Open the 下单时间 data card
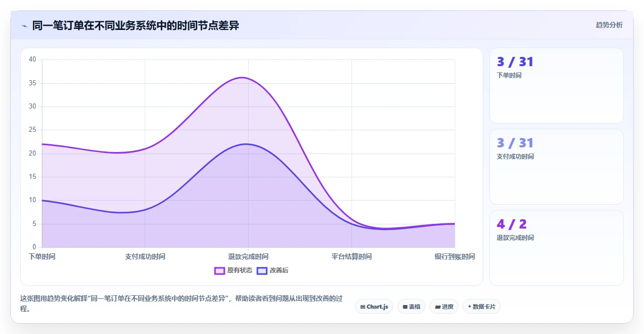The width and height of the screenshot is (644, 334). pyautogui.click(x=557, y=86)
